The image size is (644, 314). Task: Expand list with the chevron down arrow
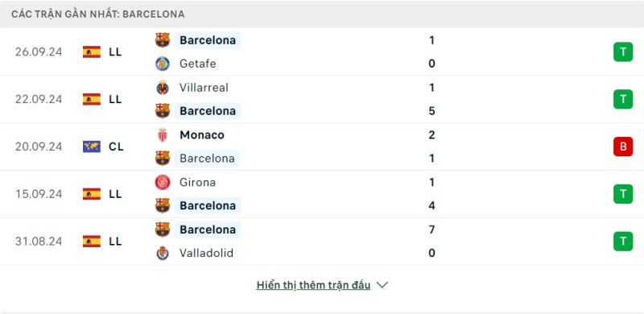[x=382, y=285]
